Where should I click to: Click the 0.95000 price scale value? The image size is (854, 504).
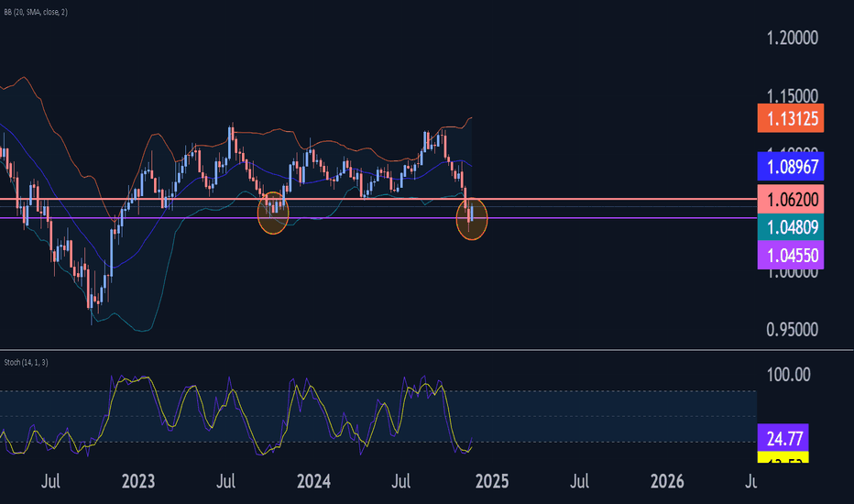(792, 330)
